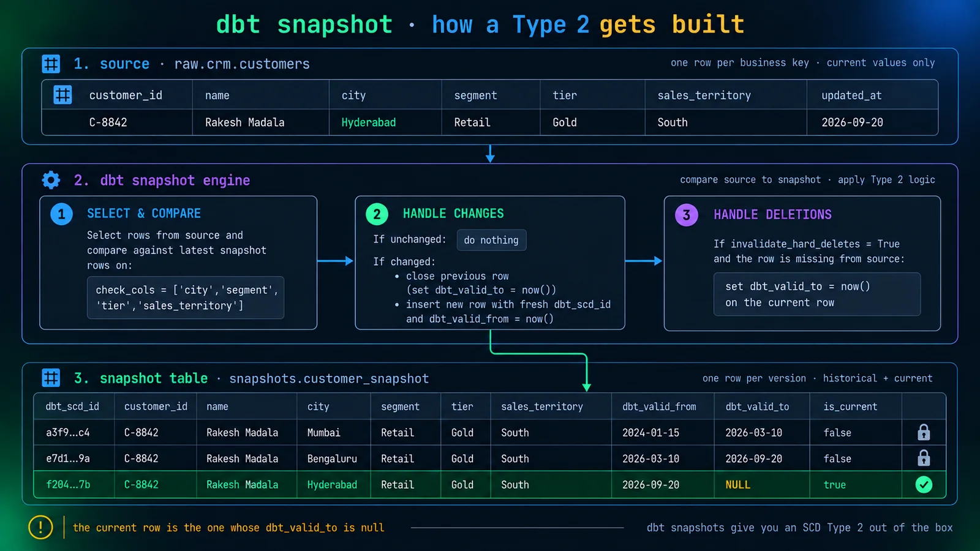This screenshot has height=551, width=980.
Task: Click the green checkmark on the f204...7b row
Action: 924,484
